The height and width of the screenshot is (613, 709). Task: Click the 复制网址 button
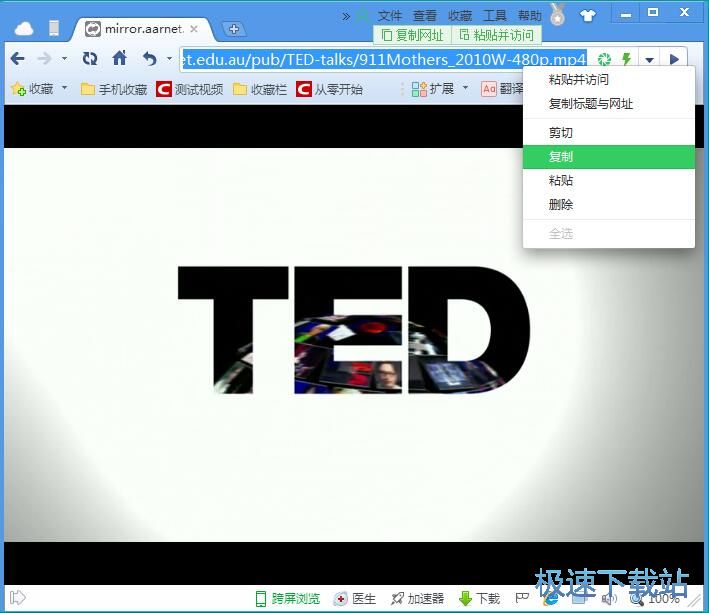point(412,35)
